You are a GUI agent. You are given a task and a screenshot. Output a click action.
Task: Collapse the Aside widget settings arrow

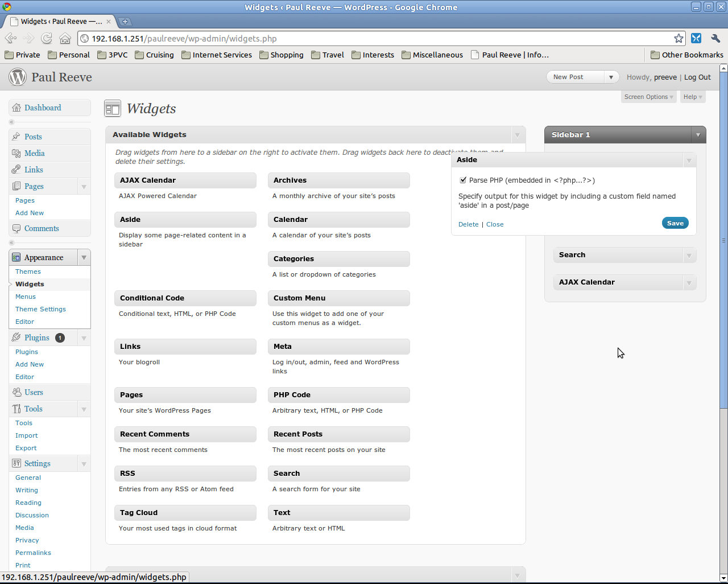pyautogui.click(x=689, y=160)
